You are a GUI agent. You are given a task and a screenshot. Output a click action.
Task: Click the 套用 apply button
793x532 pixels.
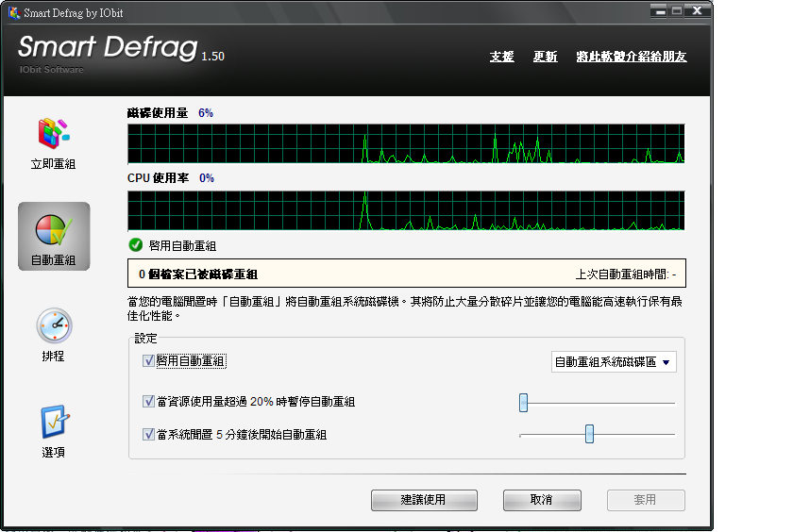[646, 500]
